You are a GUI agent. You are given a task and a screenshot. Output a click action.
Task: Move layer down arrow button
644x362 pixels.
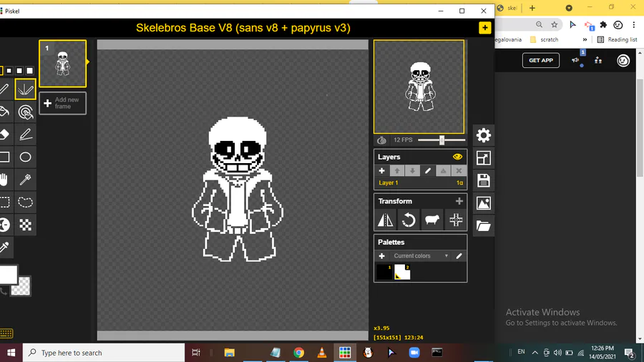[412, 171]
